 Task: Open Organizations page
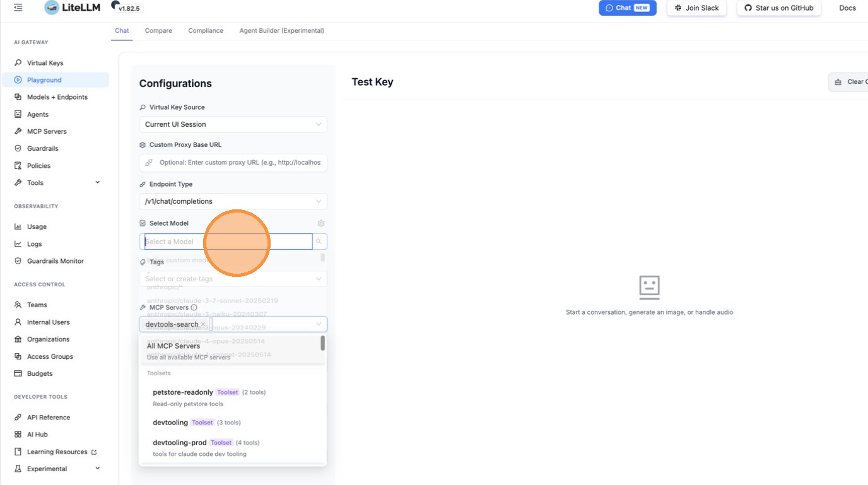[x=48, y=339]
